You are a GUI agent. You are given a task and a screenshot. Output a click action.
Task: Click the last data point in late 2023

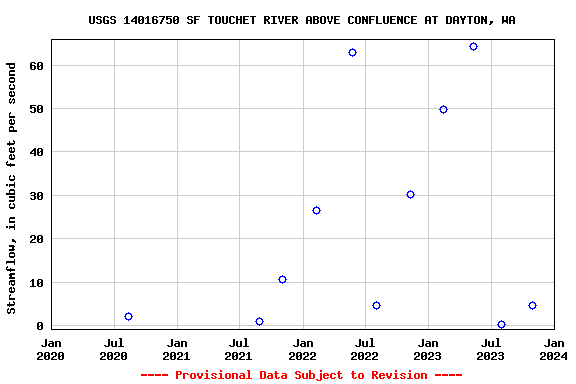[x=532, y=305]
